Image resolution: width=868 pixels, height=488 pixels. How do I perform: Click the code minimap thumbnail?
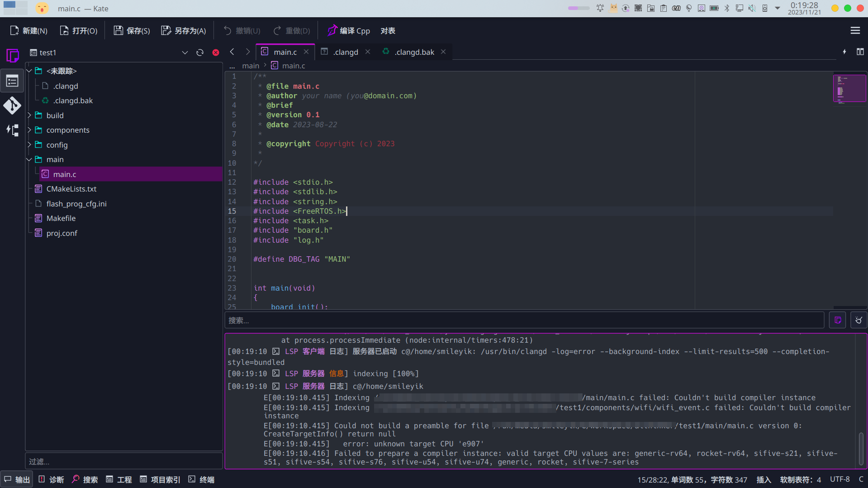point(849,88)
